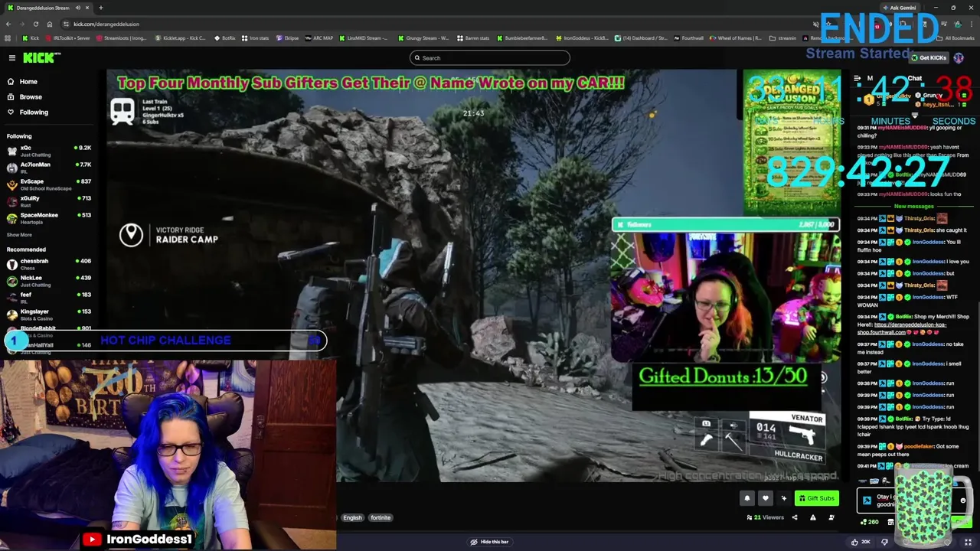Screen dimensions: 980x551
Task: Click the heart follow icon
Action: [x=765, y=498]
